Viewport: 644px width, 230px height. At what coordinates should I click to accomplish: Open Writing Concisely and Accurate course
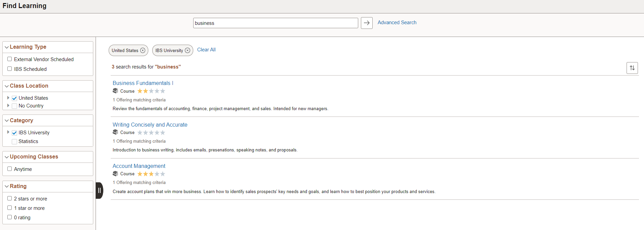[150, 125]
